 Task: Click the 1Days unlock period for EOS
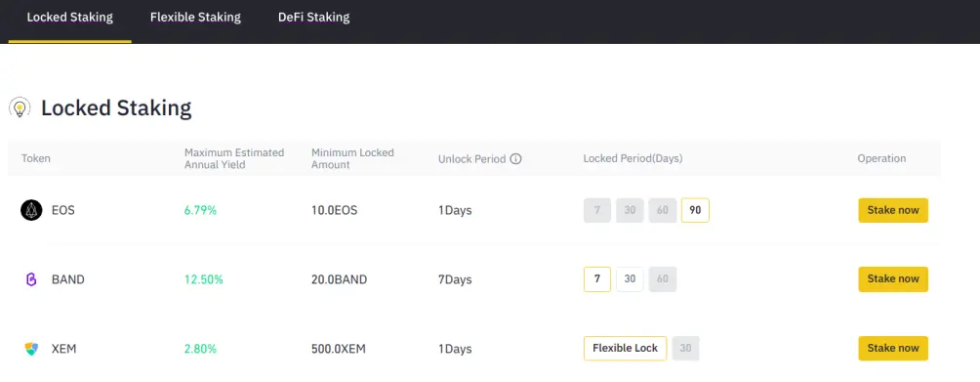pos(455,211)
